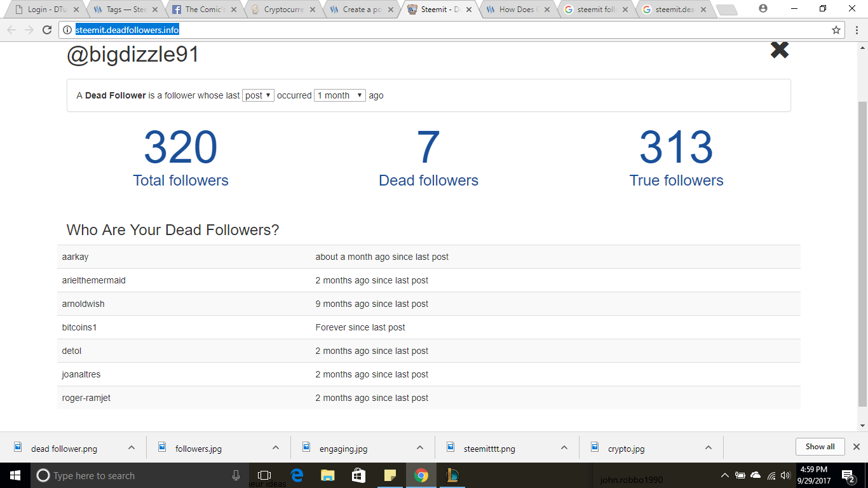Open the dead follower.png download
The width and height of the screenshot is (868, 488).
click(64, 448)
